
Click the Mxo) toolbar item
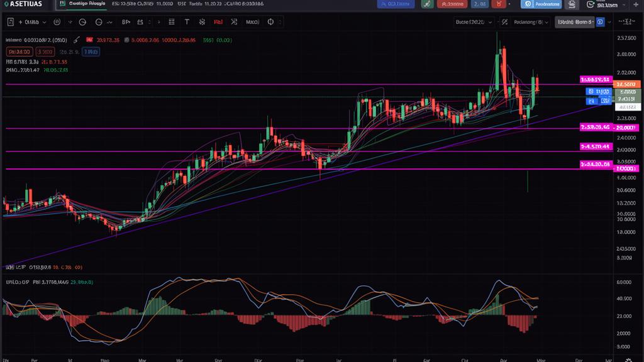[253, 22]
